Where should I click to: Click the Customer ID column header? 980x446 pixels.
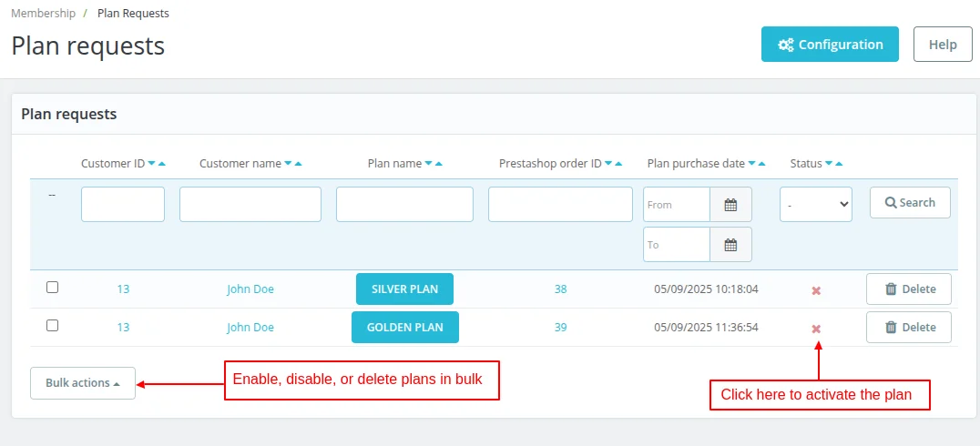click(x=113, y=164)
